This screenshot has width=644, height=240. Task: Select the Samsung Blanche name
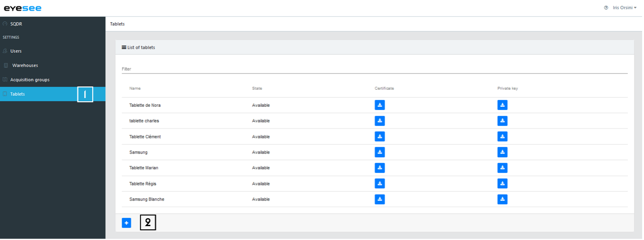click(x=147, y=199)
